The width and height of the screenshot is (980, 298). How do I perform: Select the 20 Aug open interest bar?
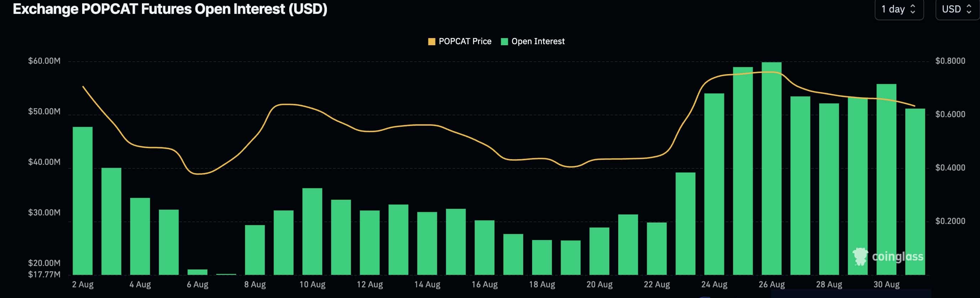(x=600, y=251)
